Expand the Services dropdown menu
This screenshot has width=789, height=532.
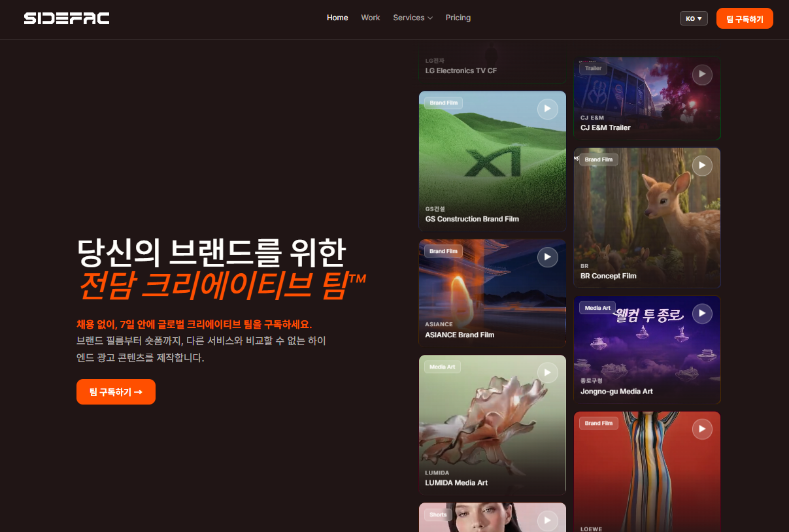tap(412, 18)
